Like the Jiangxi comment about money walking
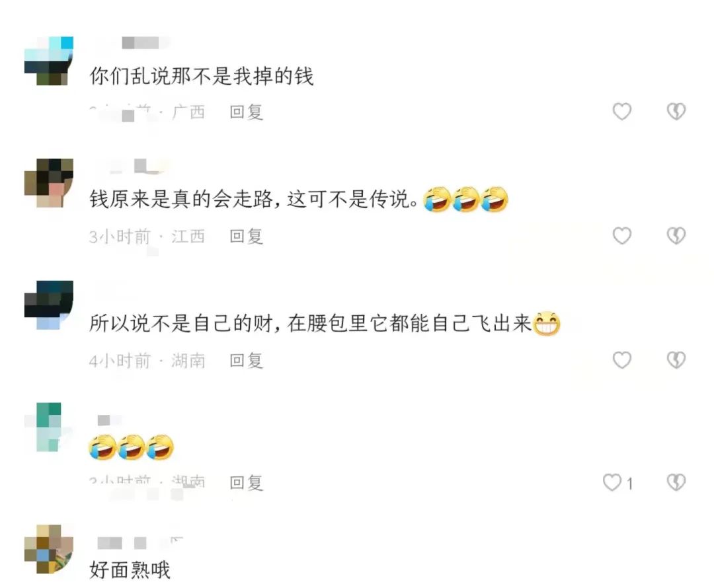This screenshot has height=588, width=714. click(x=621, y=236)
